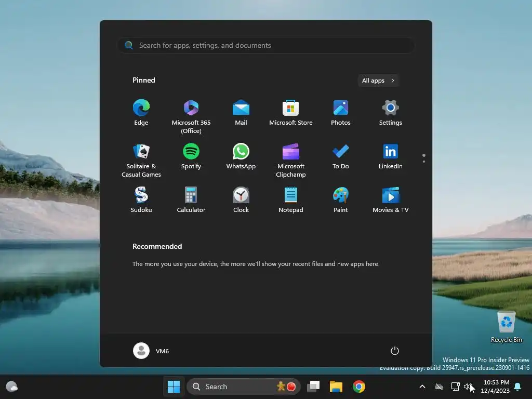
Task: Select the Recycle Bin on desktop
Action: 506,327
